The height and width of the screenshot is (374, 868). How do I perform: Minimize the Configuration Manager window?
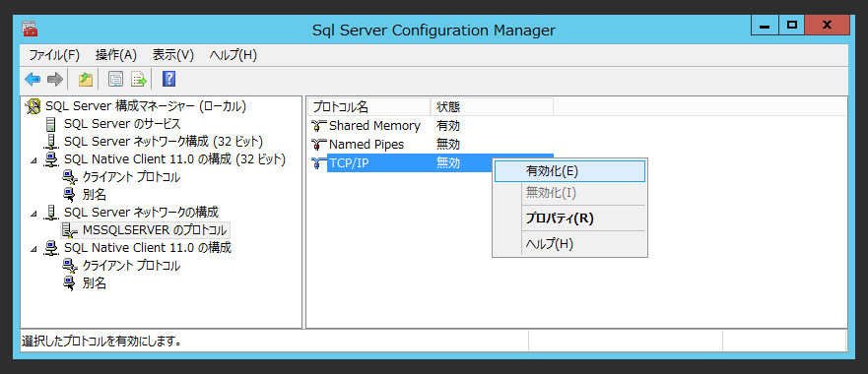point(765,25)
